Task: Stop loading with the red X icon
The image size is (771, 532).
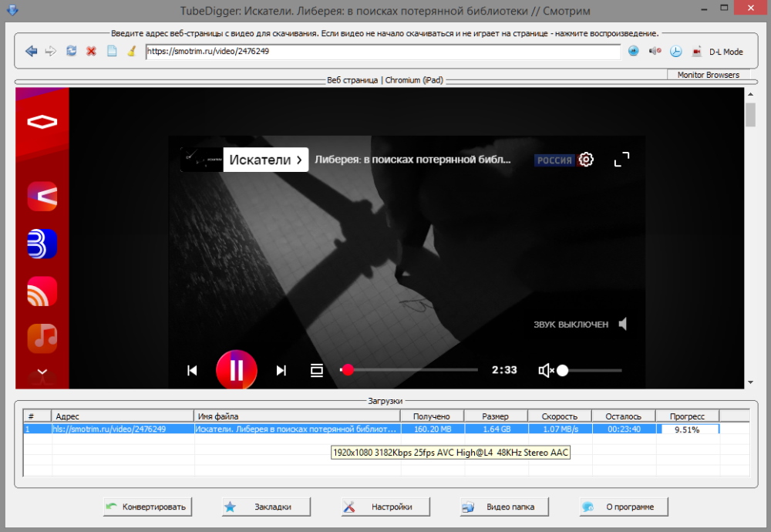Action: (91, 51)
